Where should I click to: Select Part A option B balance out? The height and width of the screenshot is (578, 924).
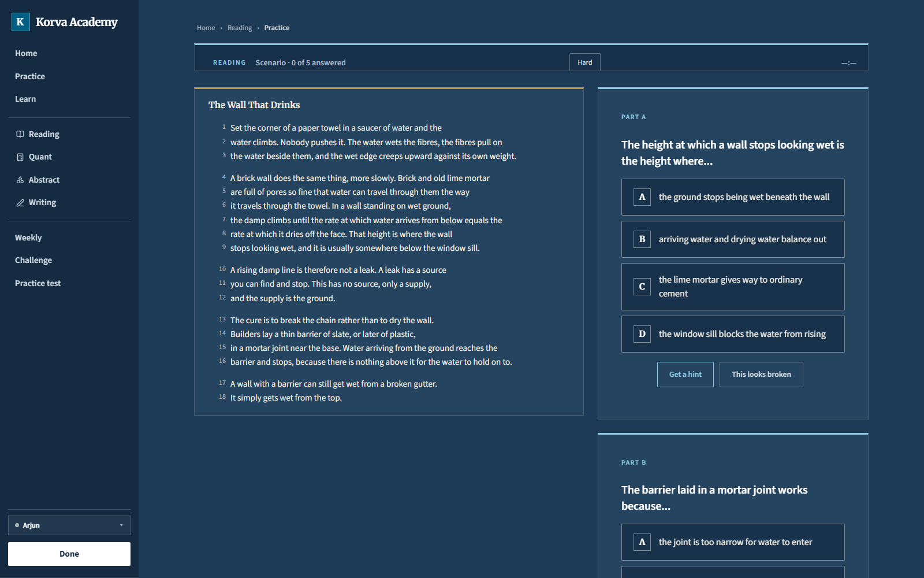click(x=733, y=239)
